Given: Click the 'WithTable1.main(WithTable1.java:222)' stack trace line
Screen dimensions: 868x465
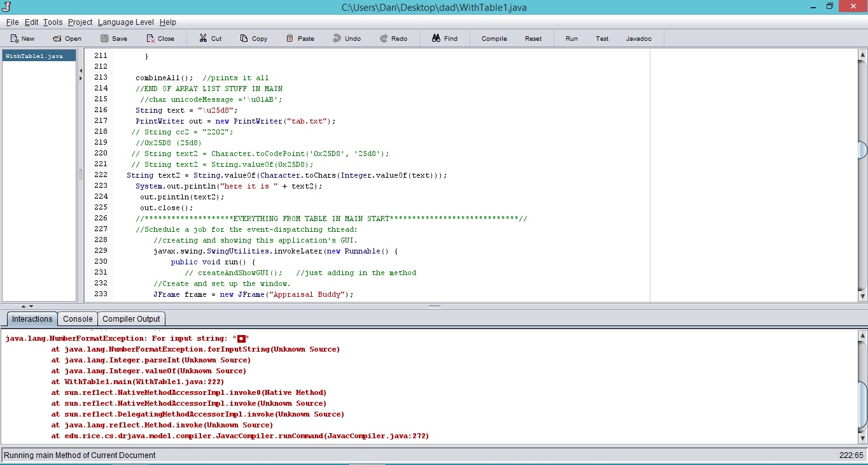Looking at the screenshot, I should click(x=137, y=382).
